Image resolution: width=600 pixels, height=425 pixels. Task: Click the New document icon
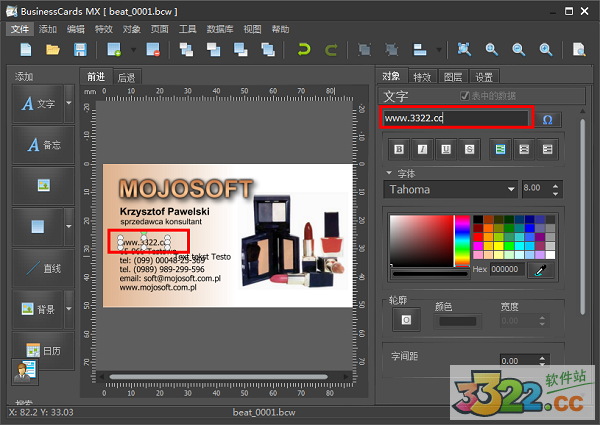pyautogui.click(x=26, y=50)
